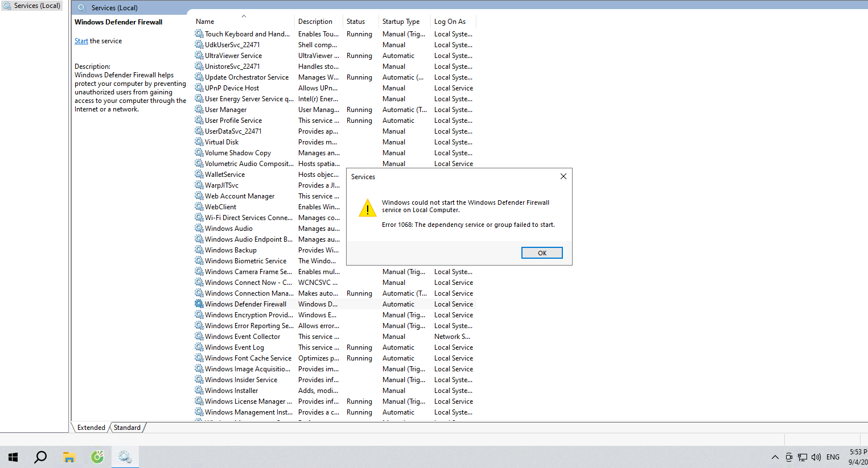Show hidden system tray icons

tap(775, 457)
